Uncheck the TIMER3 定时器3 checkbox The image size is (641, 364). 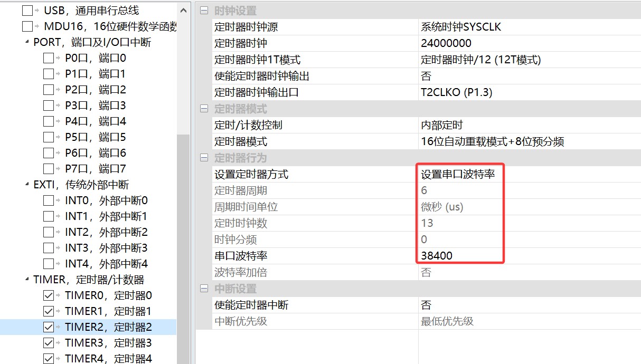pos(49,343)
